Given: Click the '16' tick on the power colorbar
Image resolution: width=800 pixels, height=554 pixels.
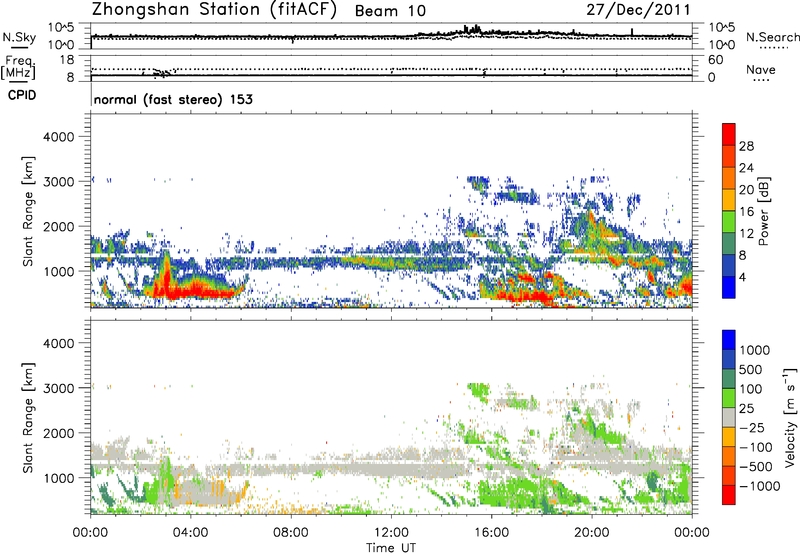Looking at the screenshot, I should pyautogui.click(x=746, y=212).
